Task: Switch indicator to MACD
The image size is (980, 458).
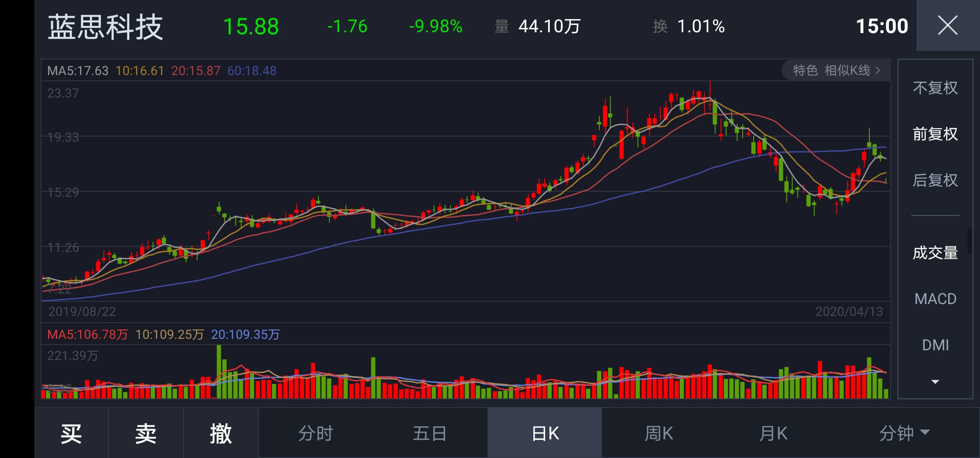Action: (935, 299)
